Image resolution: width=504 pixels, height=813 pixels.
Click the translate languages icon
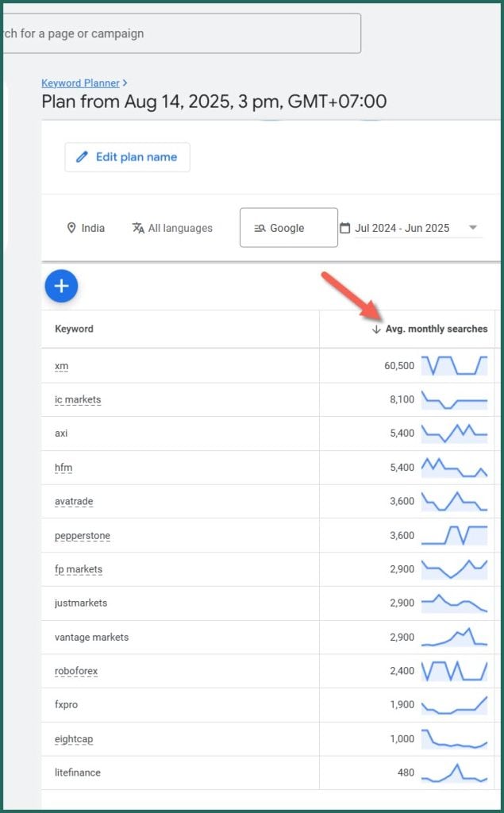pos(138,228)
